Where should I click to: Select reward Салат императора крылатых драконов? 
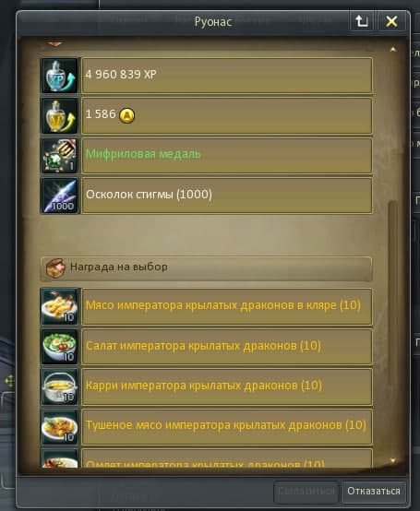pos(227,347)
